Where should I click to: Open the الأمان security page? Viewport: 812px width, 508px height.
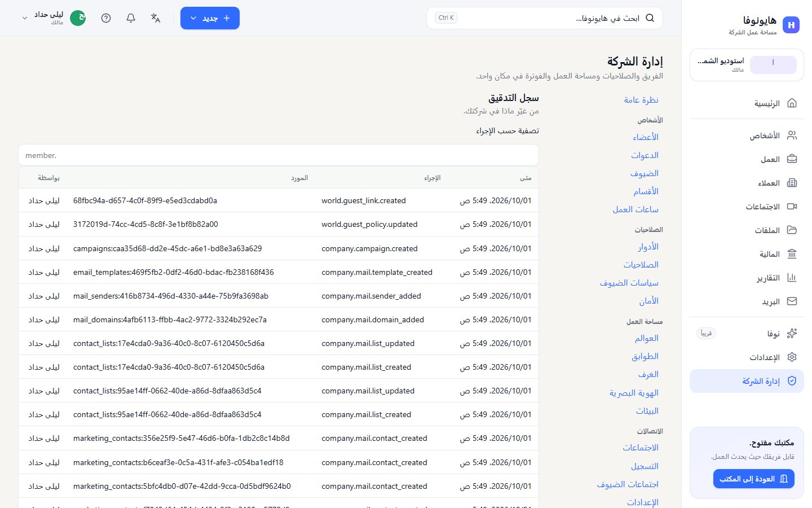click(x=649, y=301)
